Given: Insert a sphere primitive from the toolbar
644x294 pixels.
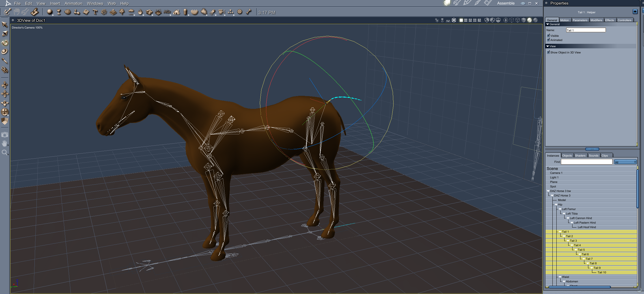Looking at the screenshot, I should point(50,12).
